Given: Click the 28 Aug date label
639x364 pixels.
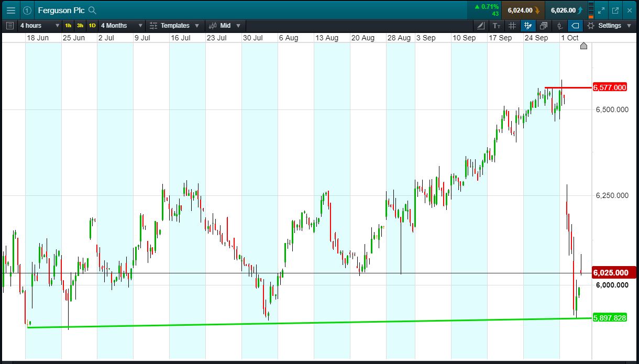Looking at the screenshot, I should point(399,38).
